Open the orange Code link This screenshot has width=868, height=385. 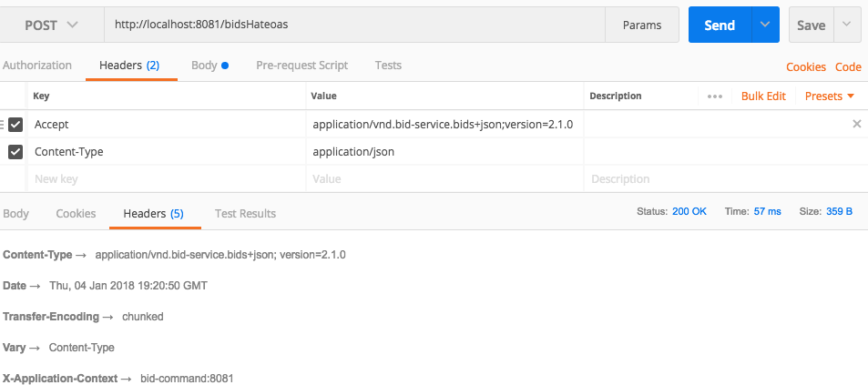tap(848, 67)
